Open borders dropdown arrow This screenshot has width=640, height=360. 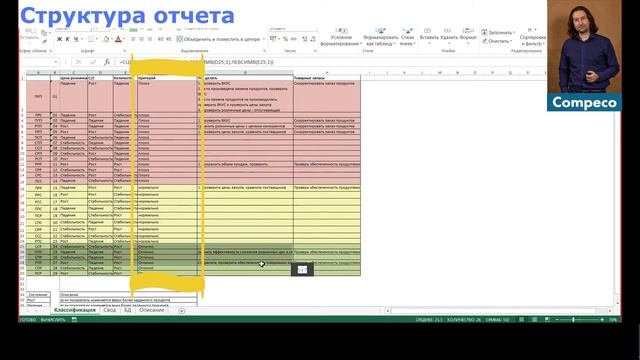pyautogui.click(x=96, y=39)
